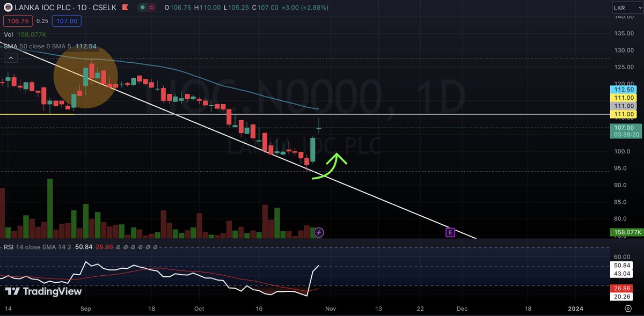
Task: Click the Nov date on time axis
Action: (331, 308)
